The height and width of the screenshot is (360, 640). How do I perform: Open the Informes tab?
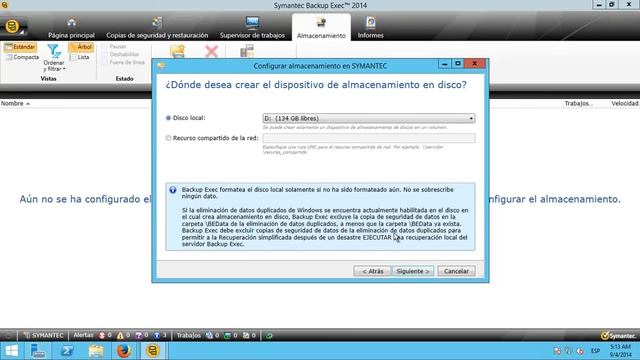click(x=371, y=29)
